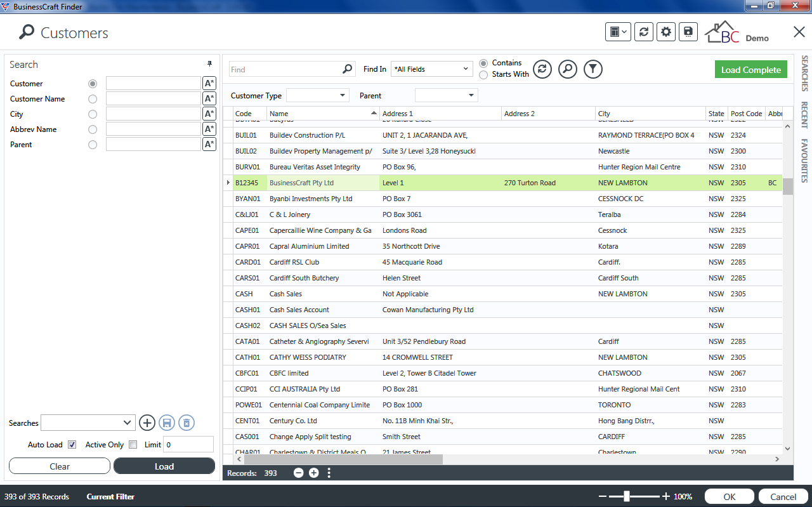Click the green Load Complete button
Screen dimensions: 812x507
click(x=751, y=69)
